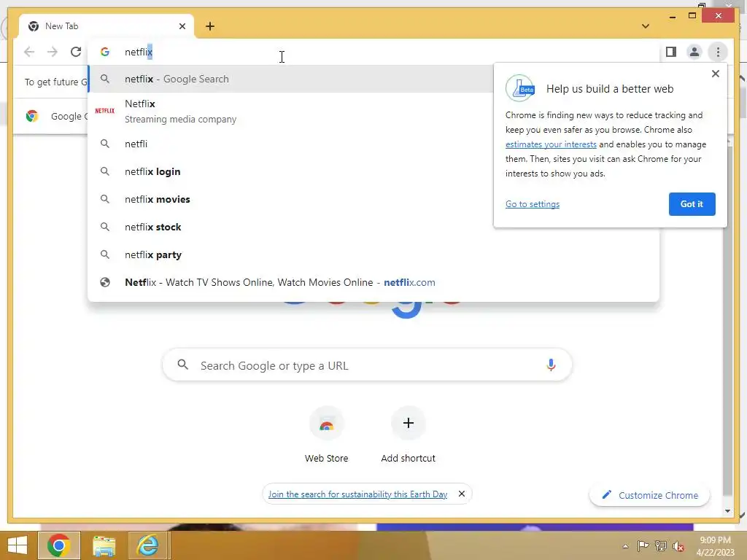Click the 'Search Google or type a URL' box
This screenshot has height=560, width=747.
coord(367,365)
